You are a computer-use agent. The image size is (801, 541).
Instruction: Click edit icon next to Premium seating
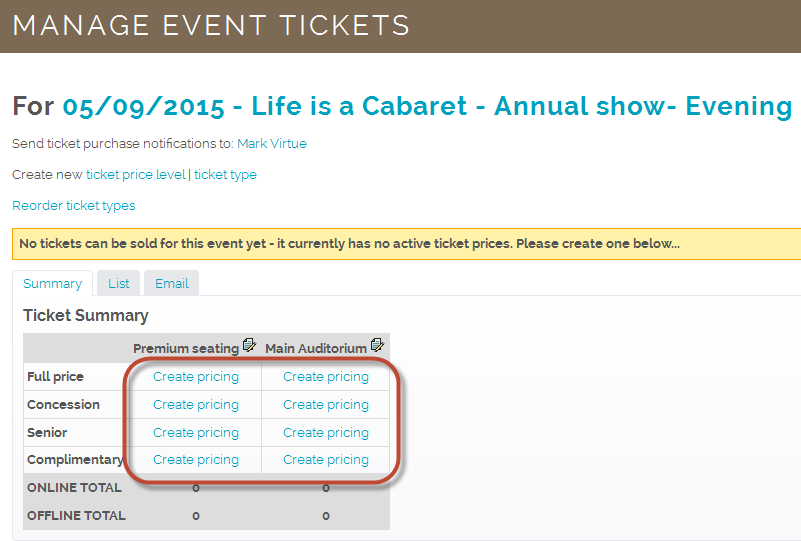tap(249, 345)
